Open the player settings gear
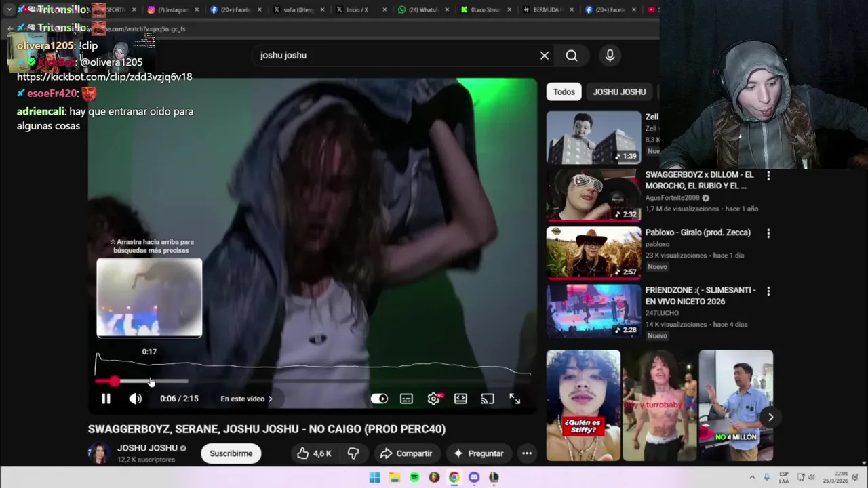This screenshot has height=488, width=868. [433, 399]
